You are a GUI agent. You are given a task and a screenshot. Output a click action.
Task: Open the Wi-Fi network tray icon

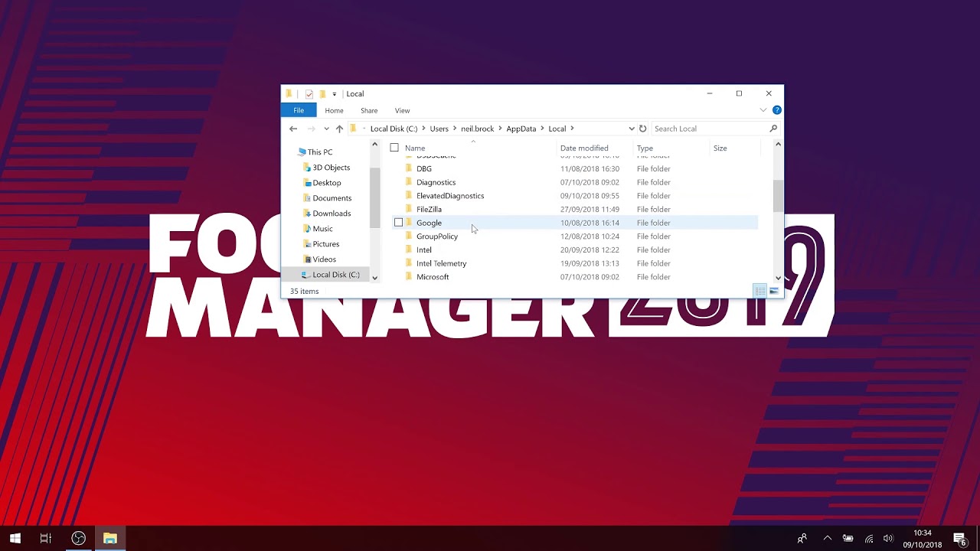point(868,539)
